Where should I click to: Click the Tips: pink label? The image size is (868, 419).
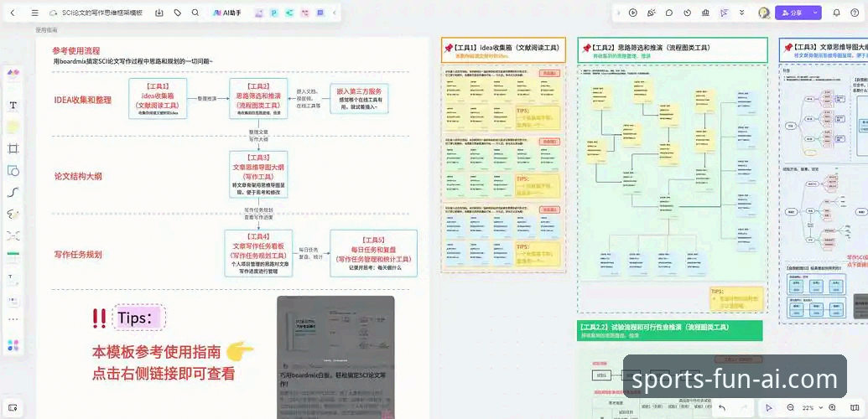(x=138, y=318)
